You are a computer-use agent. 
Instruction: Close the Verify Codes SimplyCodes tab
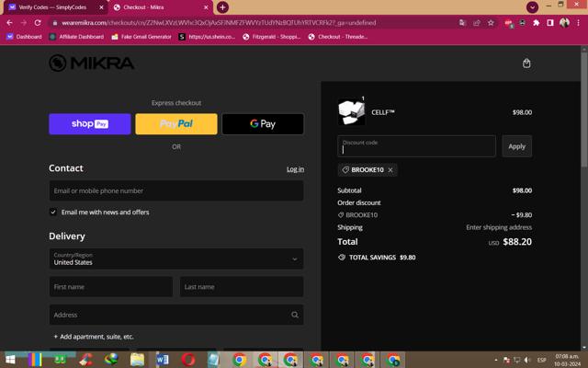[101, 7]
